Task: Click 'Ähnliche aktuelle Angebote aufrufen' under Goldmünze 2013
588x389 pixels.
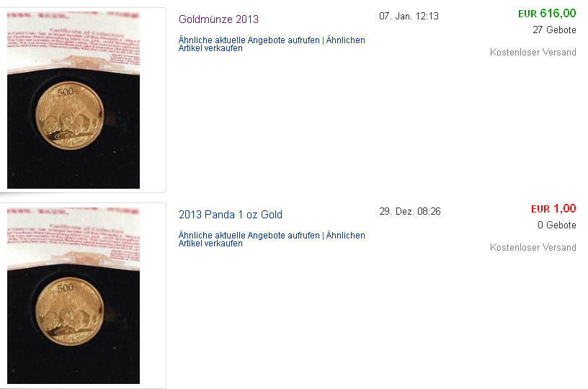Action: pos(249,40)
